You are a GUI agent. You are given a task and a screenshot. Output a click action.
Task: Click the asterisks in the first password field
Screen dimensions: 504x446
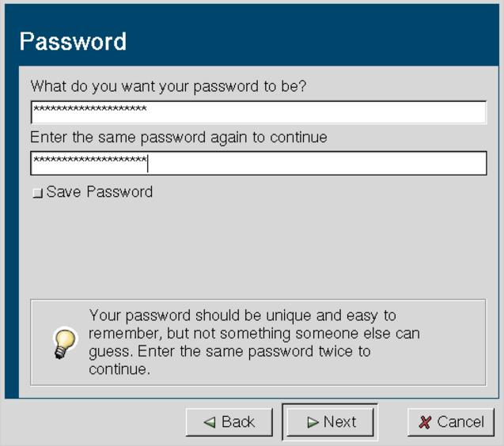coord(90,109)
